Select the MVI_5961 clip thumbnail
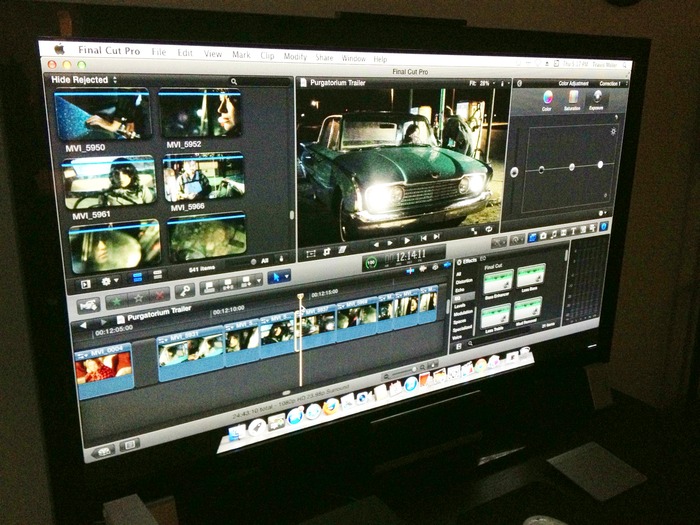Image resolution: width=700 pixels, height=525 pixels. 110,183
